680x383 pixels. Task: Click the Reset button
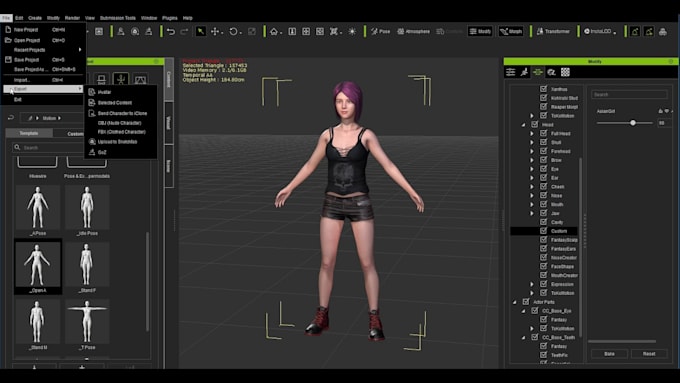pos(649,354)
